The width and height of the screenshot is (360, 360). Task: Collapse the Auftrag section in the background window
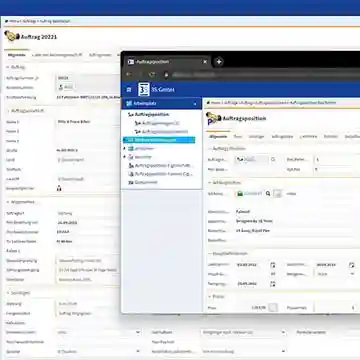pyautogui.click(x=7, y=67)
